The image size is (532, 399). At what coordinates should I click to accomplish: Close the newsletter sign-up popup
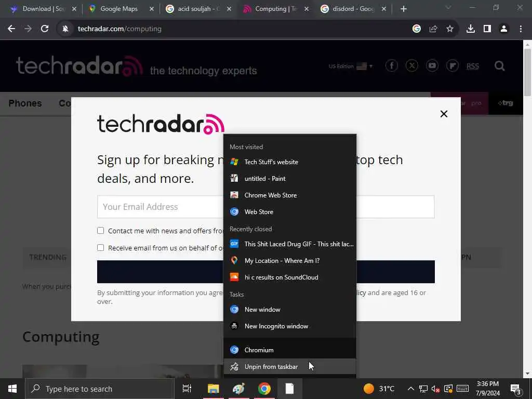pos(444,114)
